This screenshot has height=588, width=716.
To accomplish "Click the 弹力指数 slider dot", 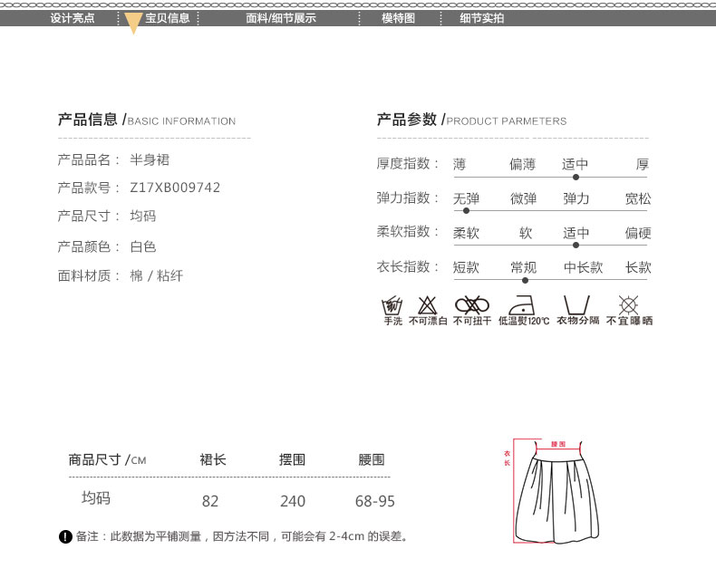I will 466,211.
